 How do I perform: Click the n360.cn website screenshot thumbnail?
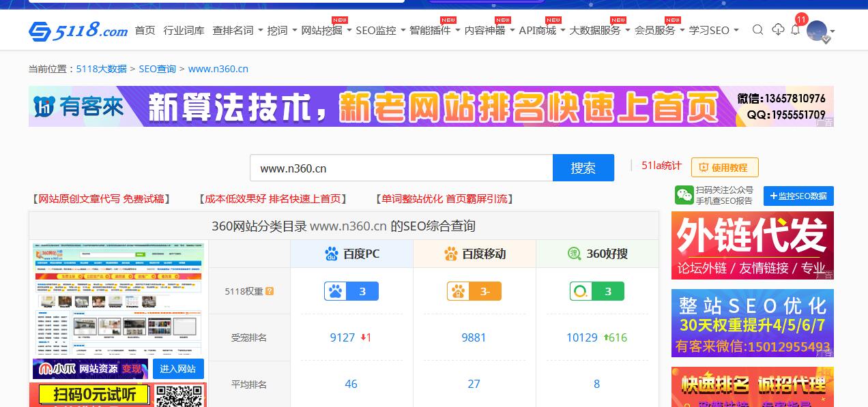point(117,299)
